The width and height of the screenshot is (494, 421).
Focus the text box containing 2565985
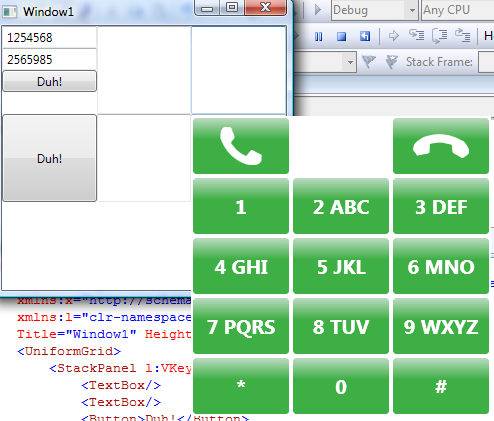49,59
